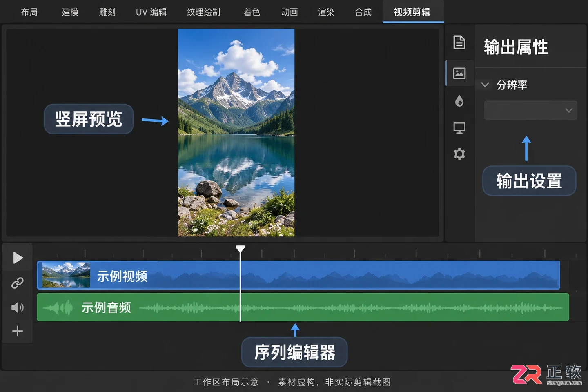Screen dimensions: 588x392
Task: Open the 布局 workspace tab
Action: (x=29, y=12)
